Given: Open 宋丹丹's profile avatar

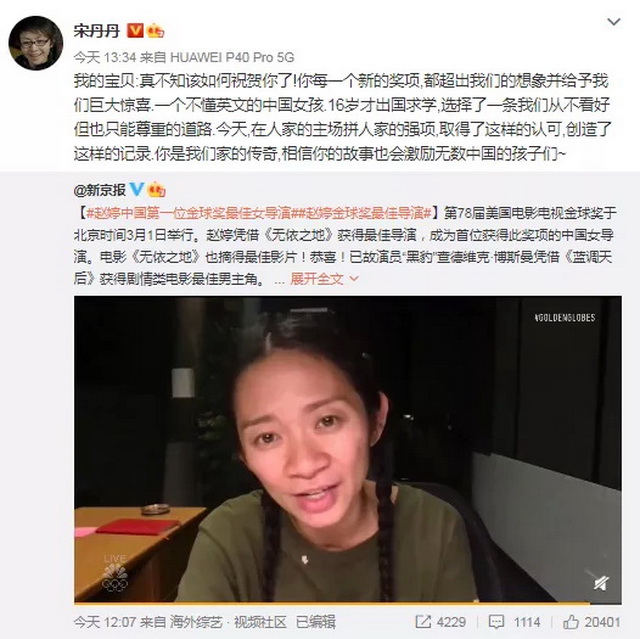Looking at the screenshot, I should pyautogui.click(x=36, y=43).
